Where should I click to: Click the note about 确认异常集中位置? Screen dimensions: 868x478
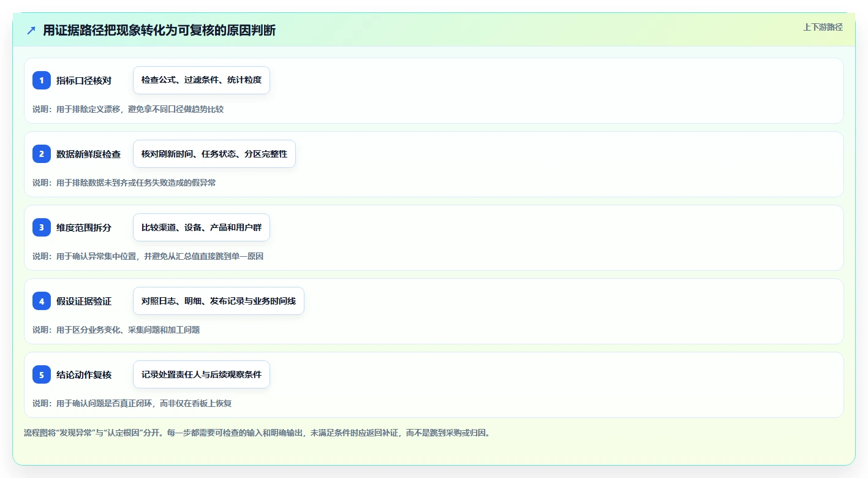pos(148,256)
